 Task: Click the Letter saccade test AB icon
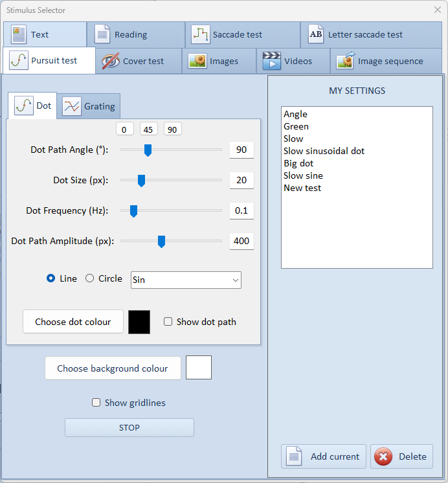point(316,34)
